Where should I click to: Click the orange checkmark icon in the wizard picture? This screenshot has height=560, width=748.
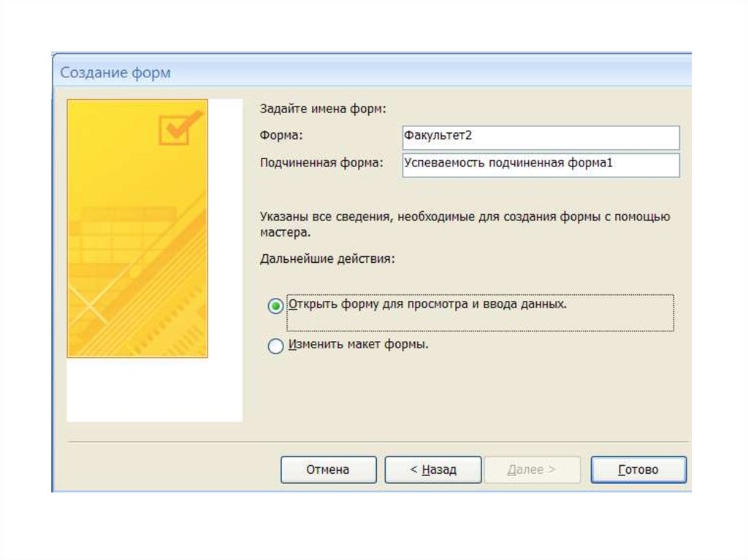[179, 129]
